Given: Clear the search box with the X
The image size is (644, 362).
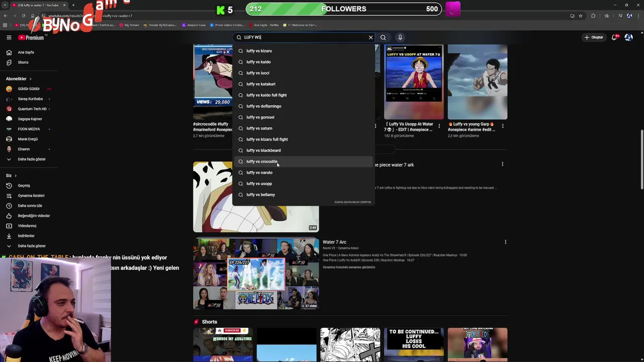Looking at the screenshot, I should coord(371,37).
